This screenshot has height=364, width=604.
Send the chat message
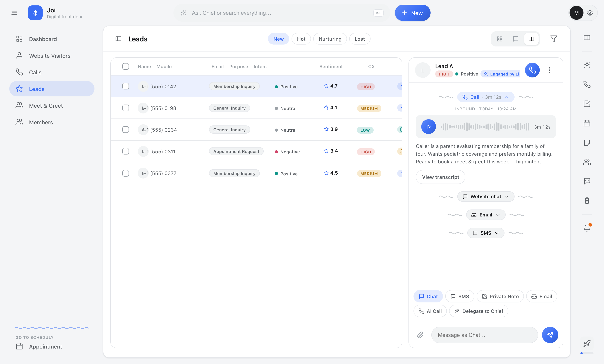pyautogui.click(x=550, y=335)
